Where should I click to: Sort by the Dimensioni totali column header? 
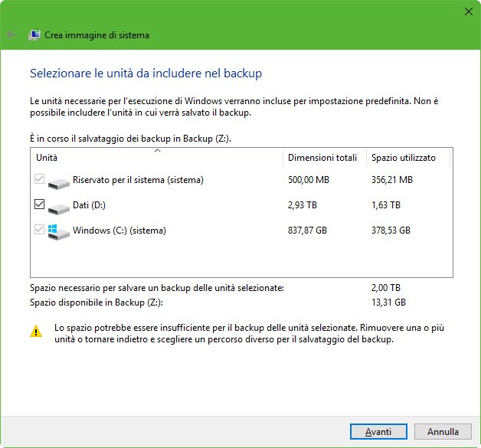point(322,159)
